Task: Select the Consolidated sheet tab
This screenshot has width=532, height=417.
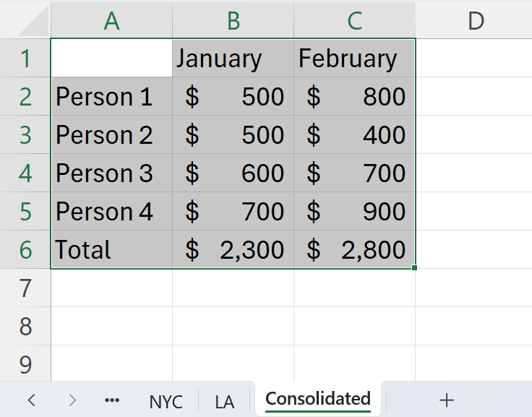Action: [x=318, y=399]
